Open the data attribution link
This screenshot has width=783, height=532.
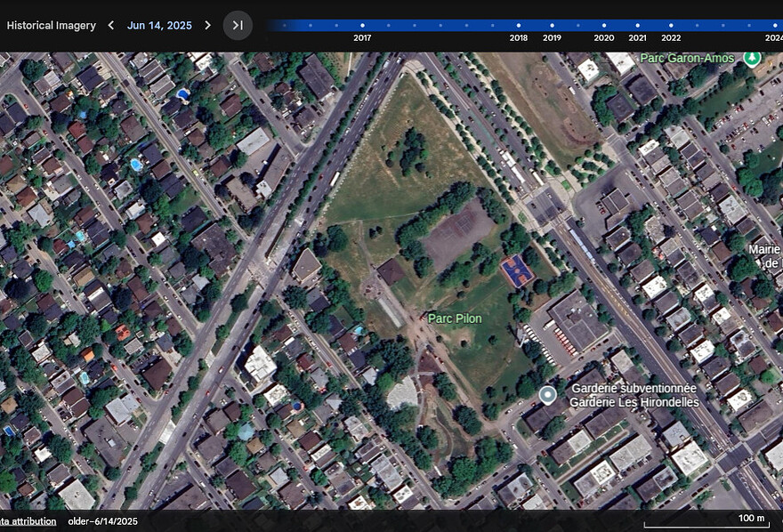click(x=28, y=521)
